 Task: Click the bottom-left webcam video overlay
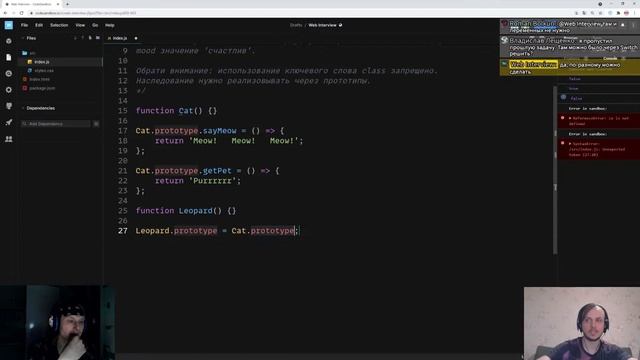click(57, 322)
